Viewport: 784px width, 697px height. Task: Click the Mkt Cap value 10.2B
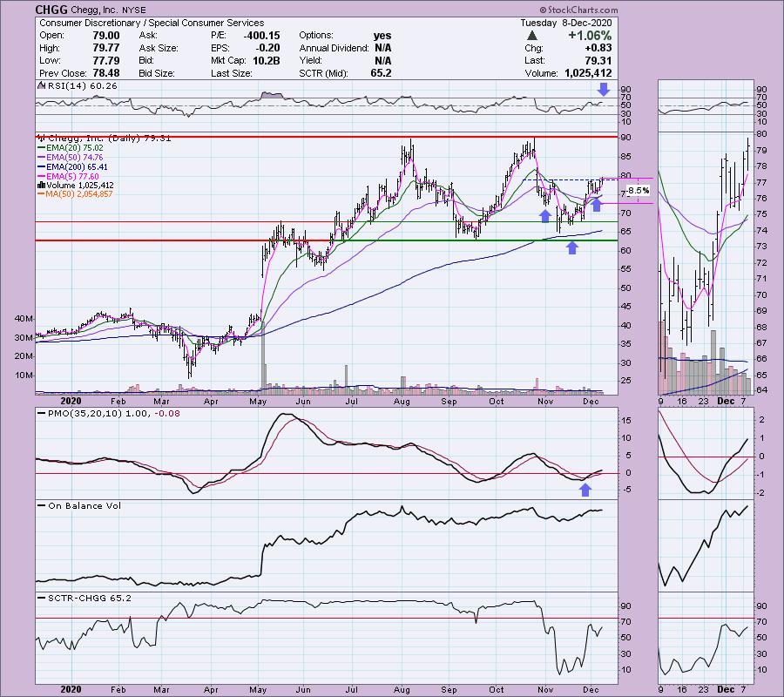(267, 60)
